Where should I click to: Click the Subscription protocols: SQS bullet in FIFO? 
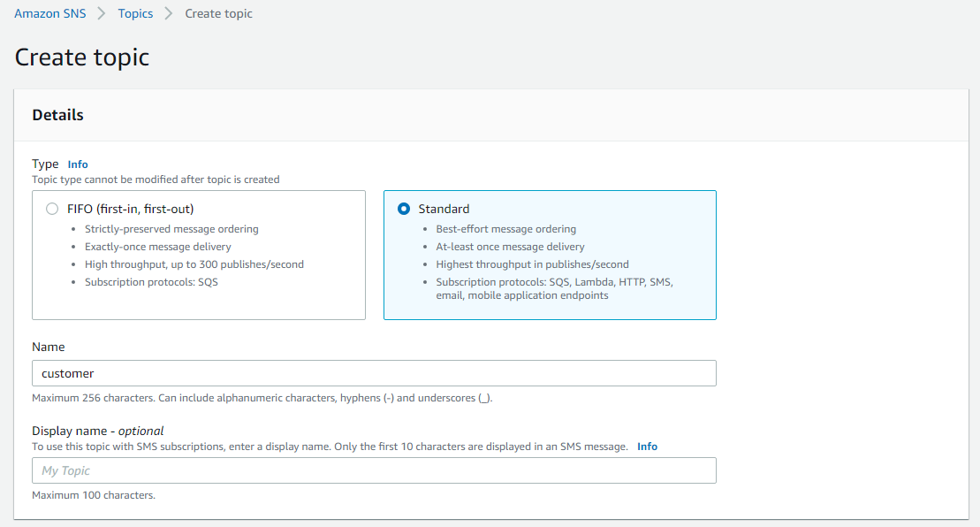tap(151, 282)
